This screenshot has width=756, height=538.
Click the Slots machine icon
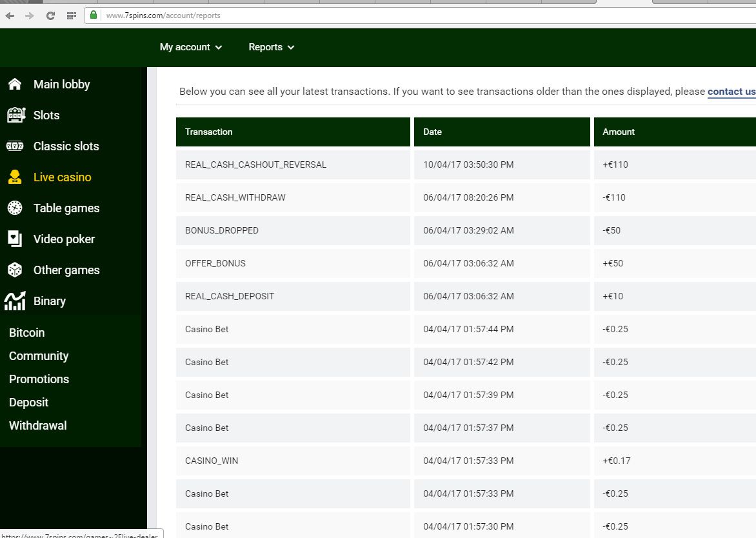click(x=16, y=115)
